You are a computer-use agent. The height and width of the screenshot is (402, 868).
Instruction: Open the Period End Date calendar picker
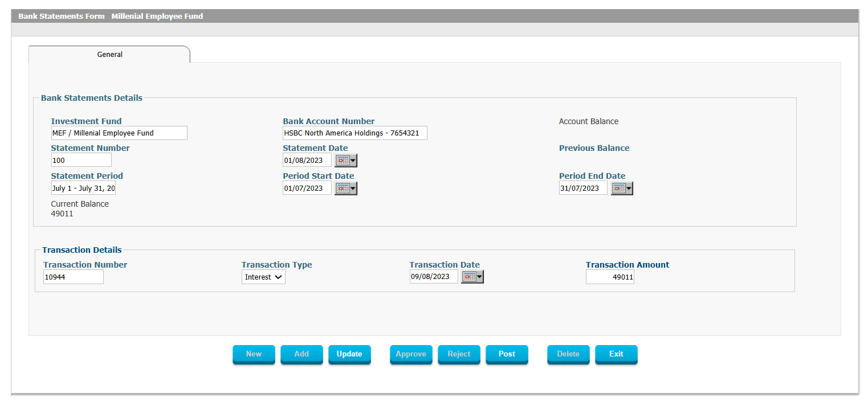point(622,188)
